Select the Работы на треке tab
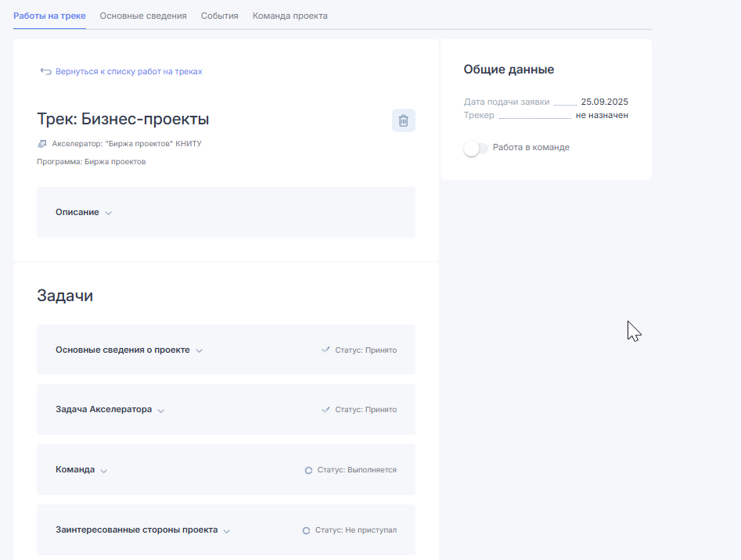The height and width of the screenshot is (560, 741). pos(49,16)
